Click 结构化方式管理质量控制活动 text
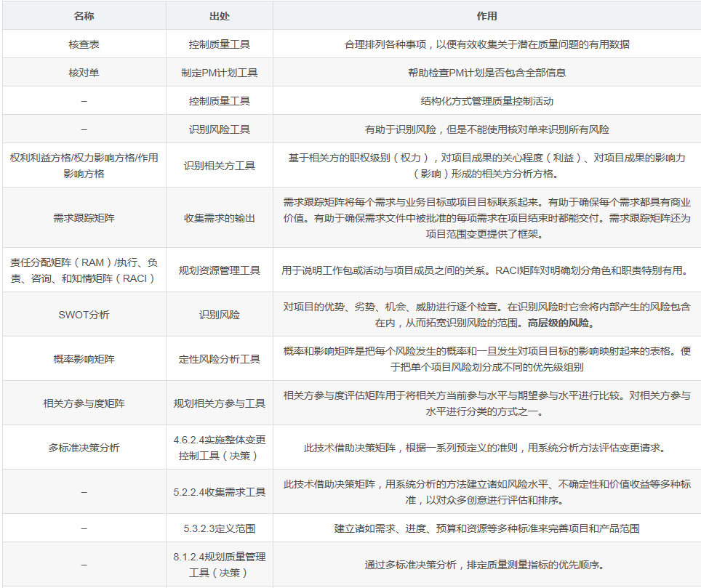Viewport: 701px width, 588px height. point(487,101)
